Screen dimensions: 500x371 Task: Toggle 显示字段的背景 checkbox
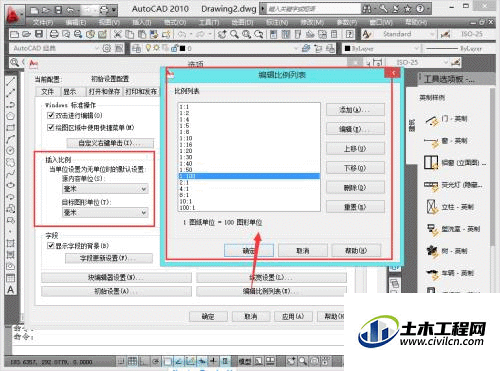point(51,246)
